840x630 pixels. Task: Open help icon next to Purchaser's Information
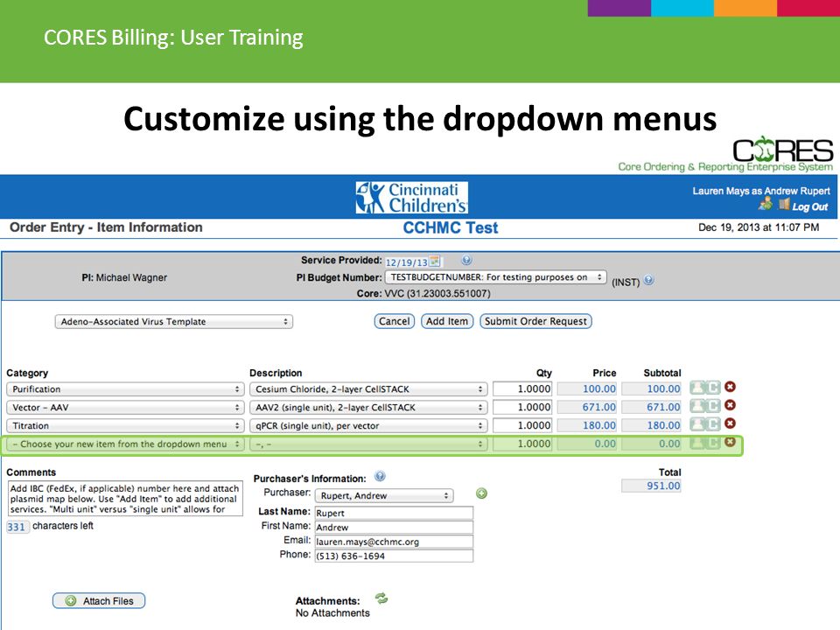coord(380,476)
